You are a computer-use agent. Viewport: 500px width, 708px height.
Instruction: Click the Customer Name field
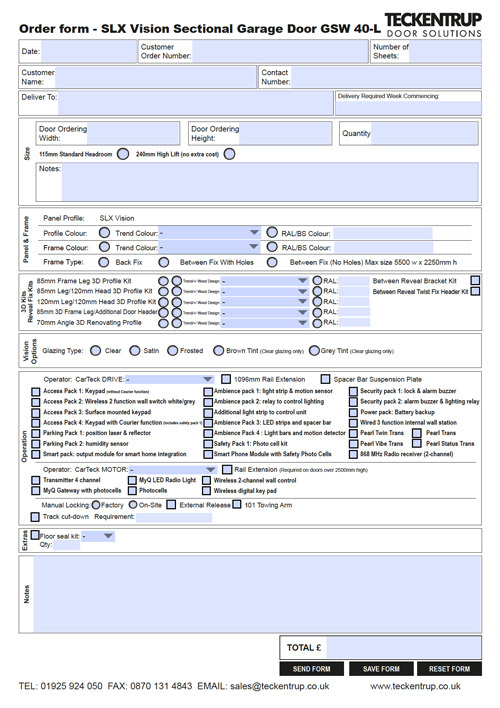tap(155, 77)
